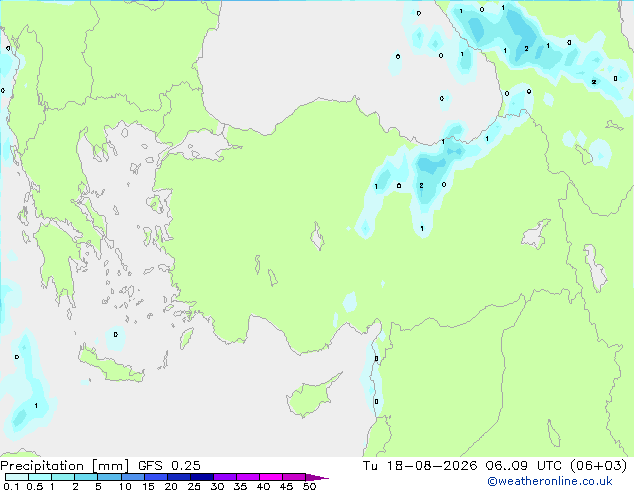Pick the 35–40 mm purple legend swatch
634x490 pixels.
point(248,477)
